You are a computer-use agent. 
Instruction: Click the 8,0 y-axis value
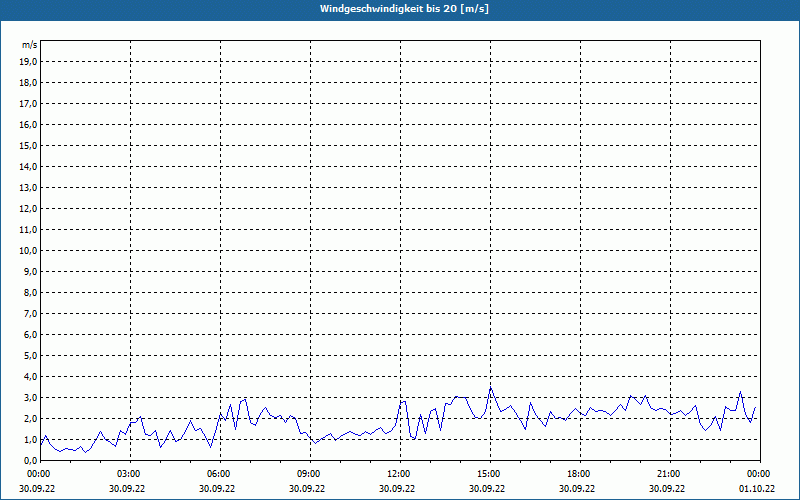click(32, 292)
